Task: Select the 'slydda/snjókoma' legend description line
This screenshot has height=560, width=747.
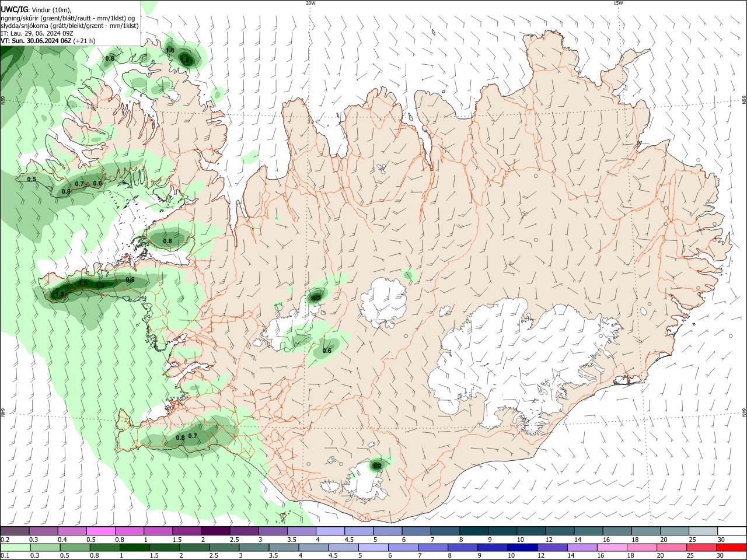Action: tap(69, 26)
